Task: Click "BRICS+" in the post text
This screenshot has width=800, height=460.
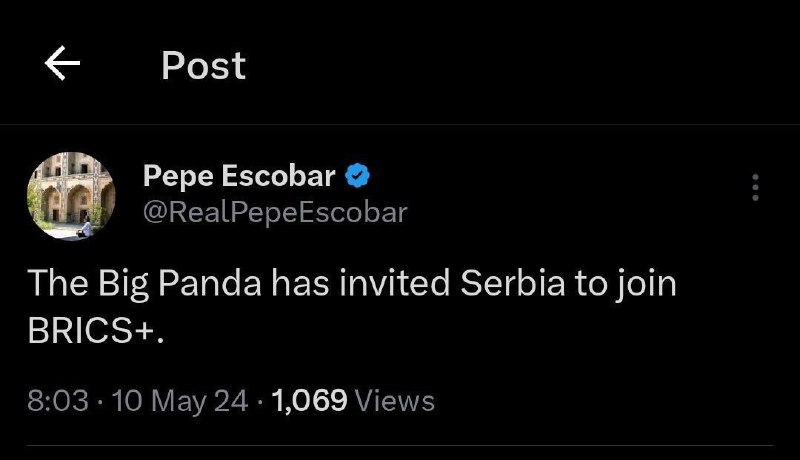Action: click(x=94, y=333)
